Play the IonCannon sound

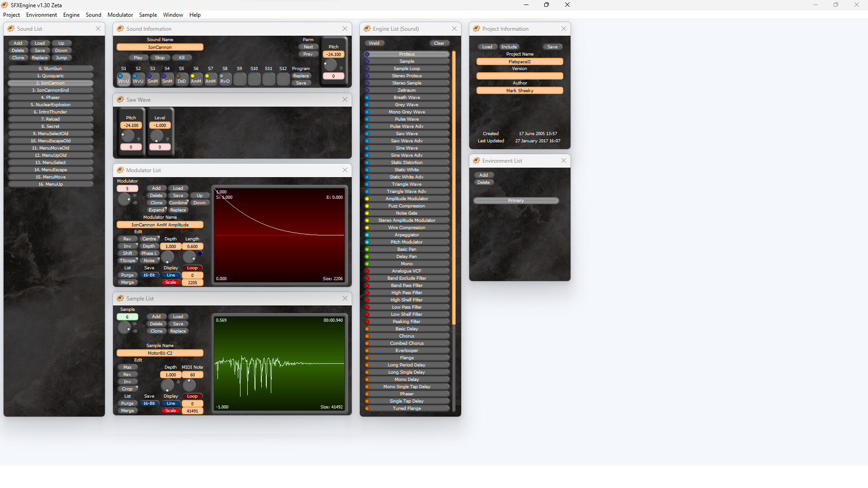138,57
